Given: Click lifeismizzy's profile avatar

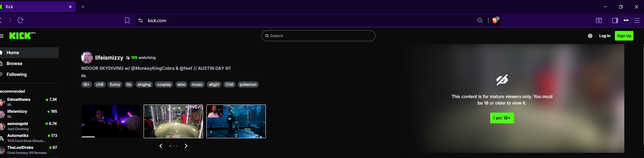Looking at the screenshot, I should tap(87, 58).
